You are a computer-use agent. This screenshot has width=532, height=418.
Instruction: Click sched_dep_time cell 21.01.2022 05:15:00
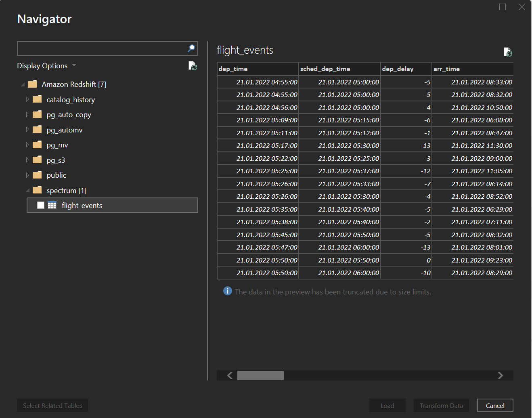(x=339, y=120)
